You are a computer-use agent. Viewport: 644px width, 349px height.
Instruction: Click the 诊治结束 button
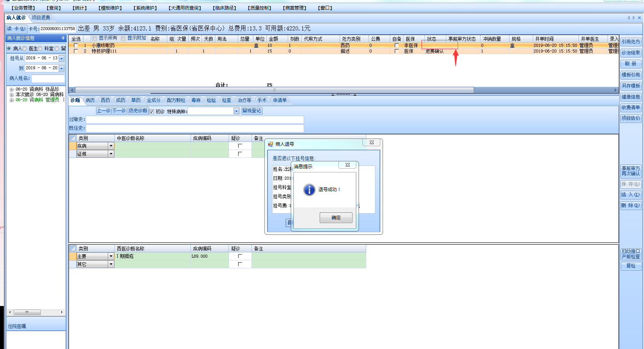tap(631, 53)
